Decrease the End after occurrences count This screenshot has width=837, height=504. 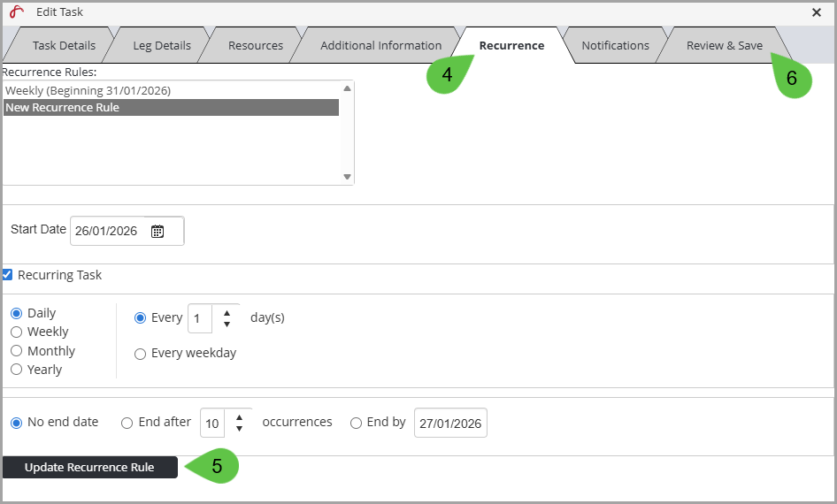pyautogui.click(x=239, y=429)
